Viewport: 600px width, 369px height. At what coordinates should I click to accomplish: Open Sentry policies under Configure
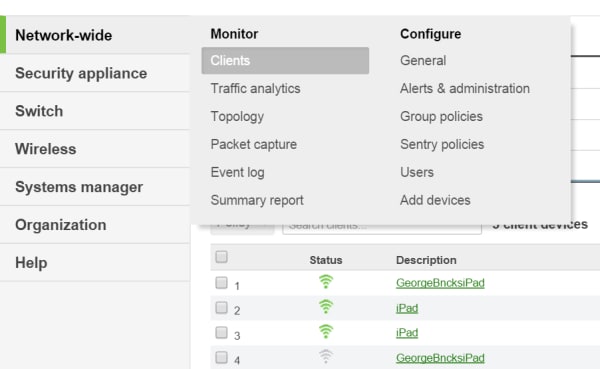442,144
